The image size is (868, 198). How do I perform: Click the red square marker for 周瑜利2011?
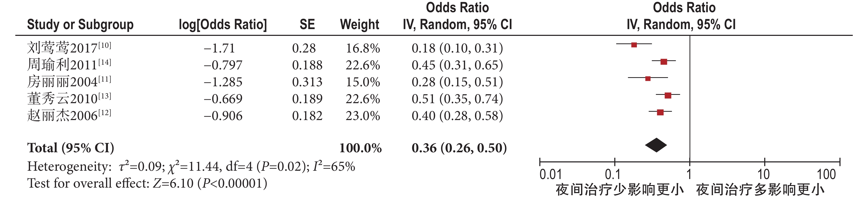(x=664, y=62)
